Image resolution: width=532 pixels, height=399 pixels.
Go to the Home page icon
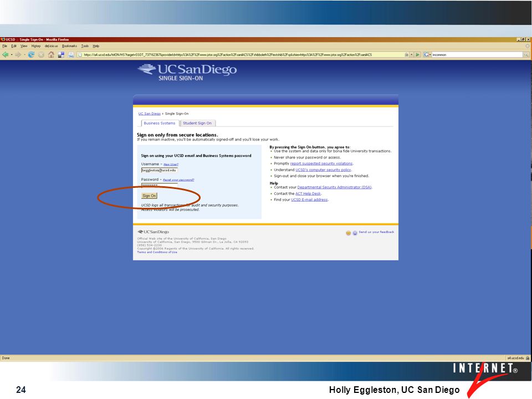[x=51, y=55]
